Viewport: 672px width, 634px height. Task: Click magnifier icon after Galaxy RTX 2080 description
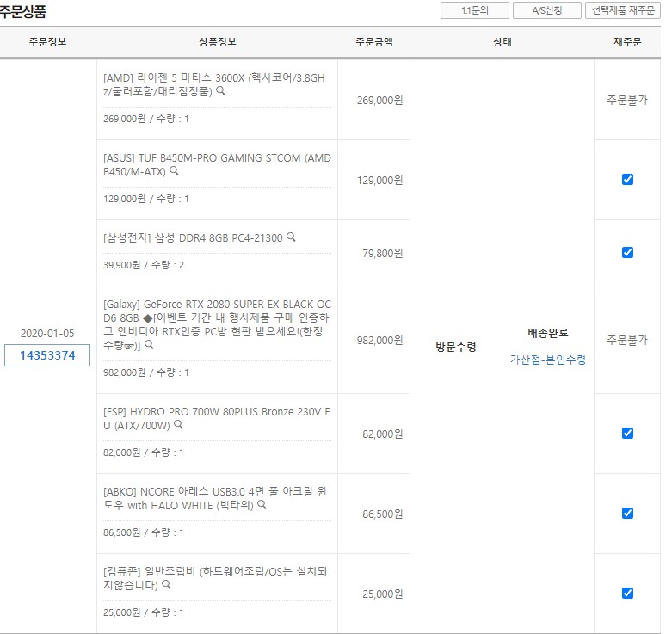coord(150,345)
